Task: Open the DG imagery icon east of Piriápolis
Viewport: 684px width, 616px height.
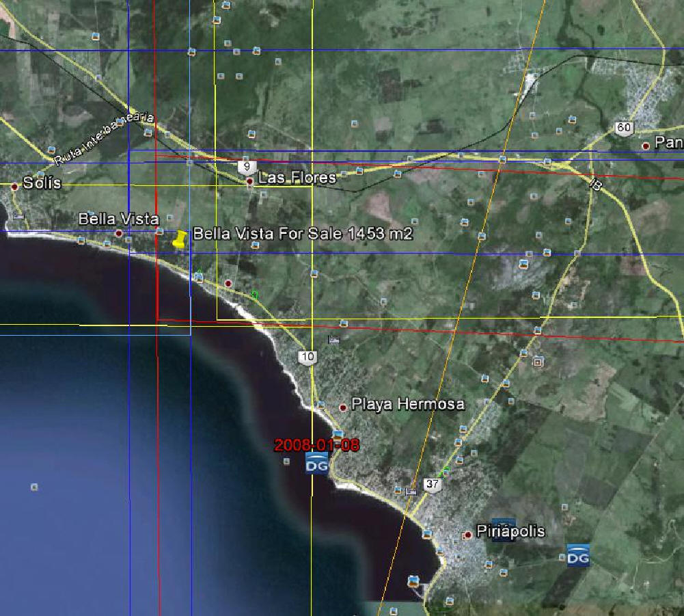Action: [x=578, y=555]
